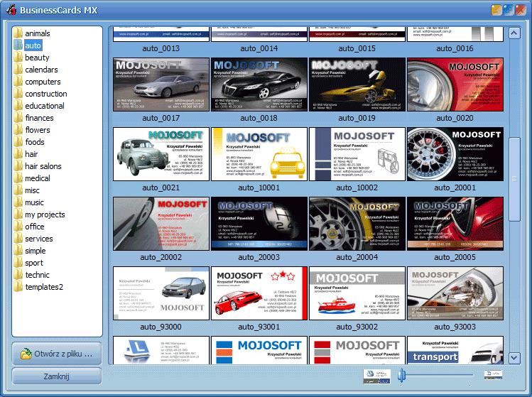The height and width of the screenshot is (397, 532).
Task: Pick the auto_20002 grey car template
Action: 161,224
